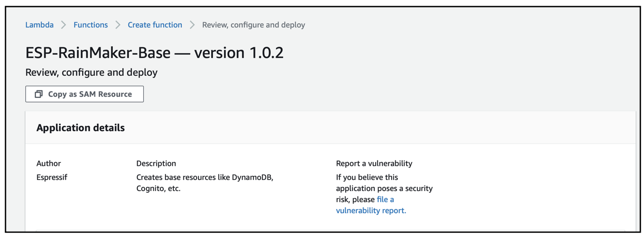The width and height of the screenshot is (644, 239).
Task: Click the chevron after Create function breadcrumb
Action: pyautogui.click(x=192, y=25)
